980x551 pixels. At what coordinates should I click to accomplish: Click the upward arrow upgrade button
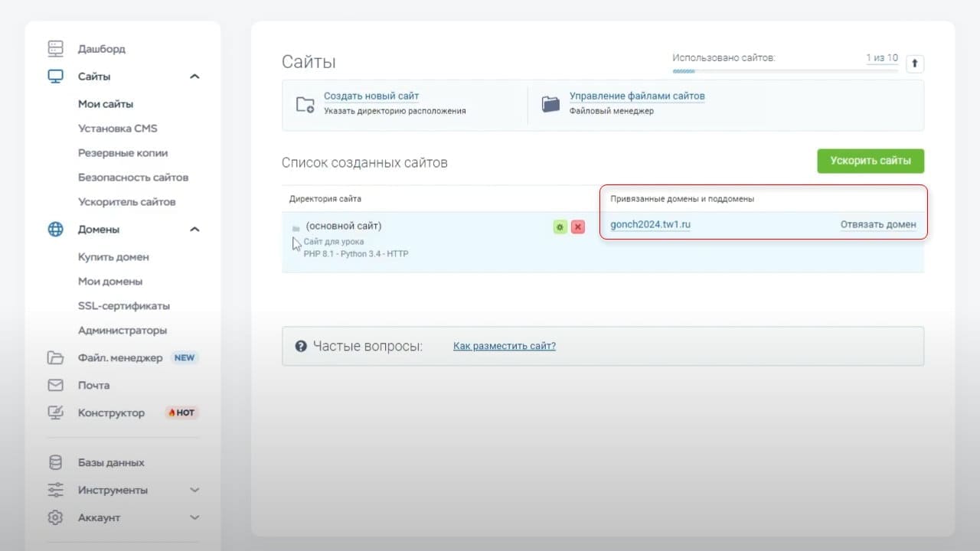point(914,64)
